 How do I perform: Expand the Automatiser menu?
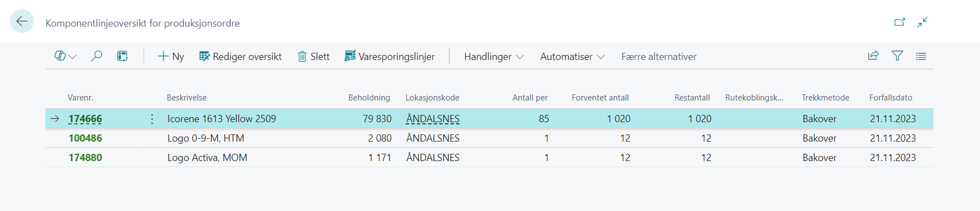573,57
